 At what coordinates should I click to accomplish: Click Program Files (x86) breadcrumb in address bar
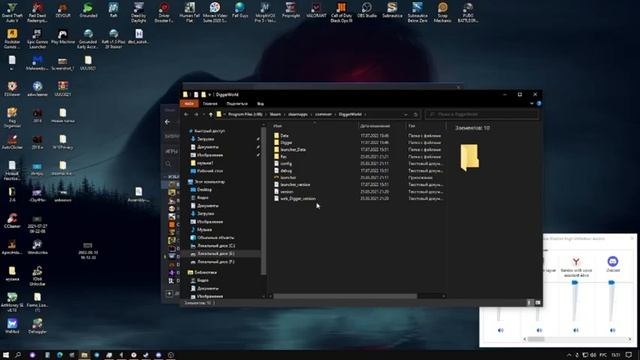245,114
